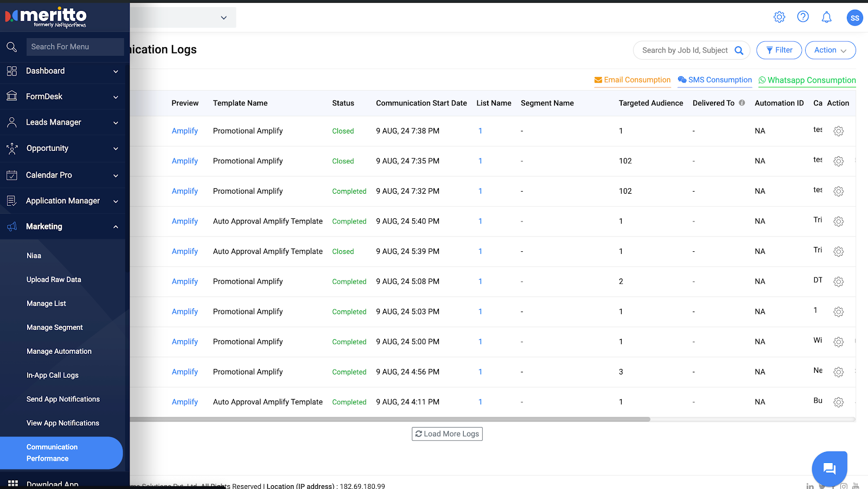The image size is (868, 489).
Task: Open action gear for 7:38 PM log
Action: [x=838, y=131]
